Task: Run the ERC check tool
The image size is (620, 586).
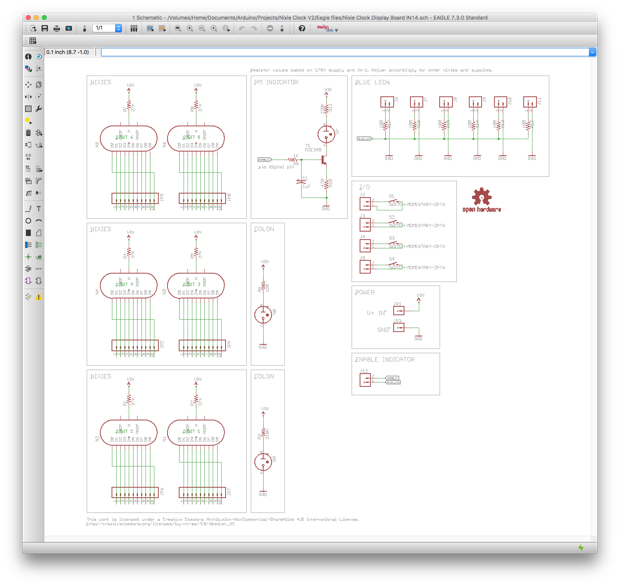Action: (x=28, y=297)
